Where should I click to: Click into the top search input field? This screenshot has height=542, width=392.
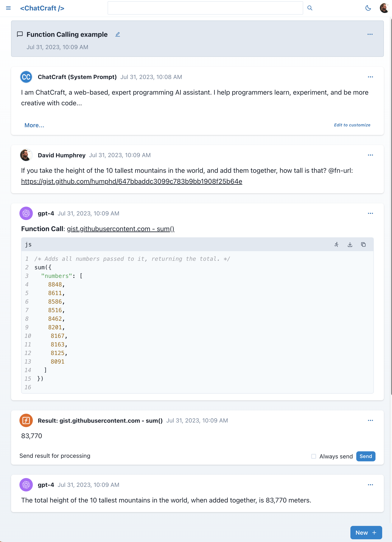tap(205, 8)
